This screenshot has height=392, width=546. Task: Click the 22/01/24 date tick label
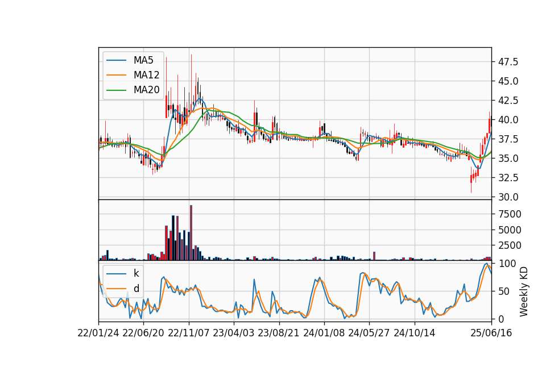(x=98, y=333)
